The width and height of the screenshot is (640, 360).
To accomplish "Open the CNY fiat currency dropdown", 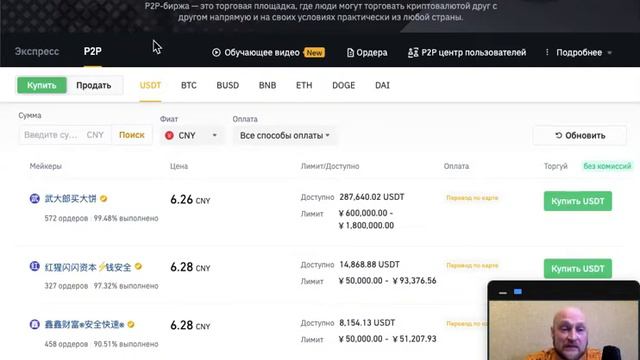I will [x=191, y=136].
